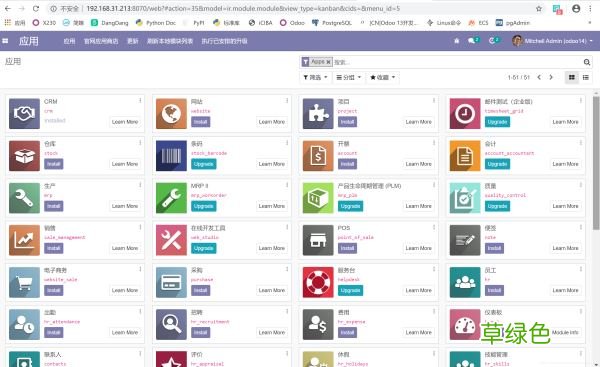Open the 分组 group-by dropdown
The image size is (600, 367).
click(x=349, y=77)
